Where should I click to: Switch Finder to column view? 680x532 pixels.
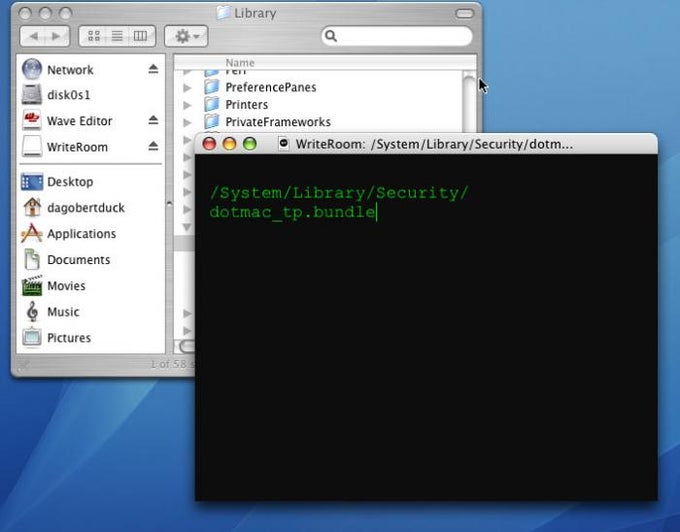(141, 36)
